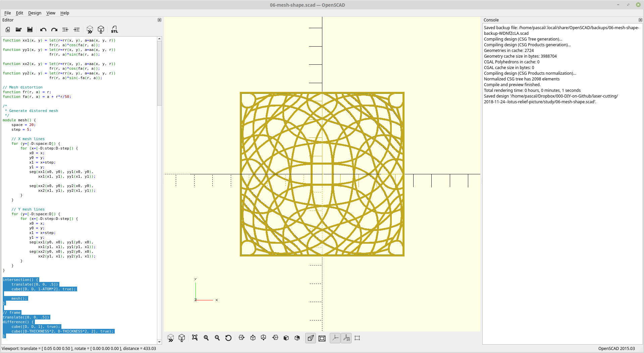Render the design with CGAL

101,30
